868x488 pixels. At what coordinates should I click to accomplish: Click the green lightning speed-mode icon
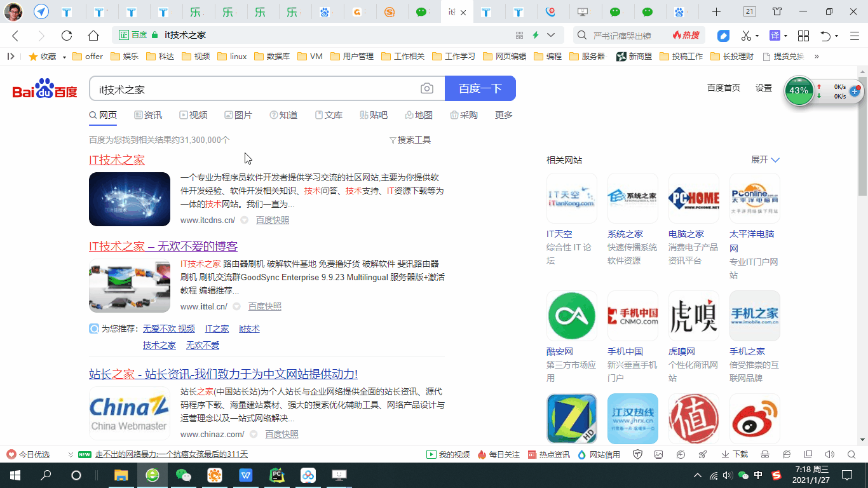click(536, 35)
